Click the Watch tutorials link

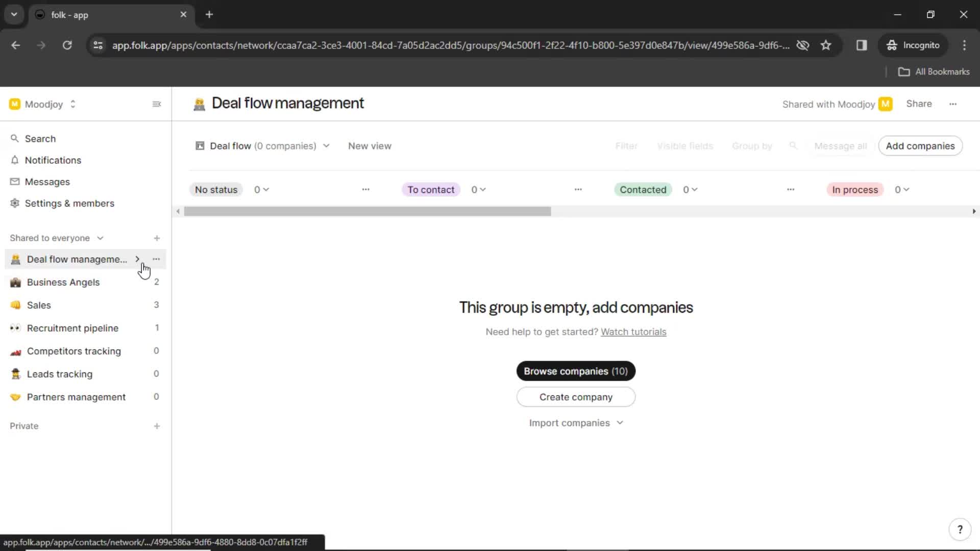[633, 332]
